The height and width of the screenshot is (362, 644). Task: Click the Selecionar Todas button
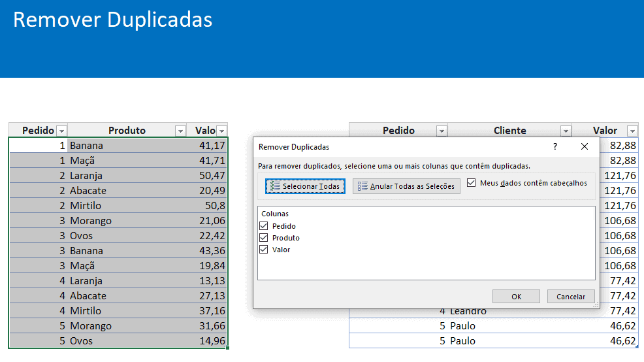(305, 186)
